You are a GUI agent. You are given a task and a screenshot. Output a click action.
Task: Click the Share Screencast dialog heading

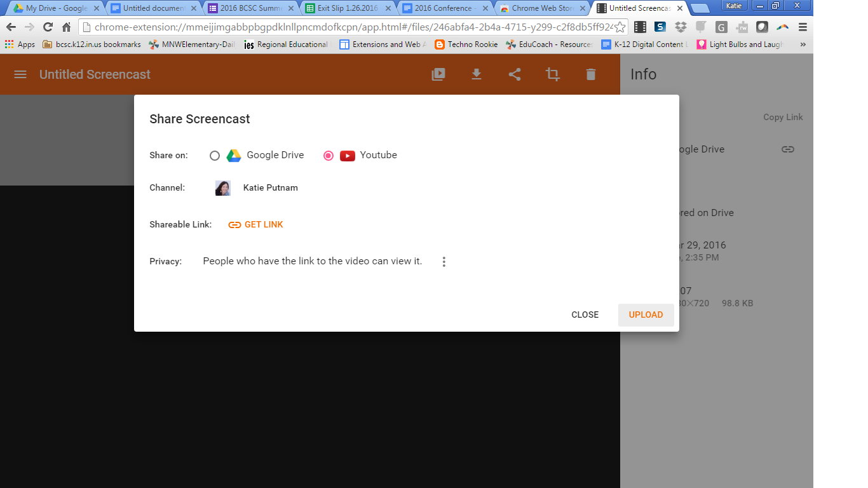tap(200, 119)
